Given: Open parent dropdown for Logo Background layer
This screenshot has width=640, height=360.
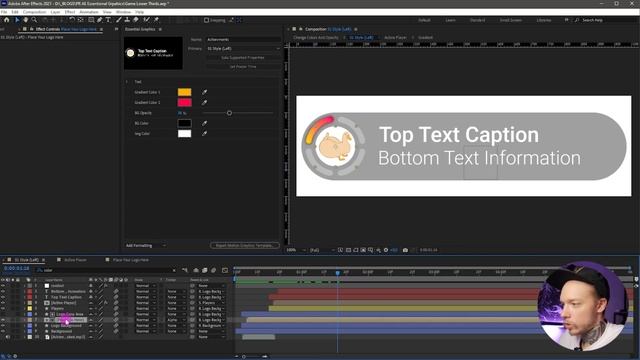Looking at the screenshot, I should click(211, 326).
